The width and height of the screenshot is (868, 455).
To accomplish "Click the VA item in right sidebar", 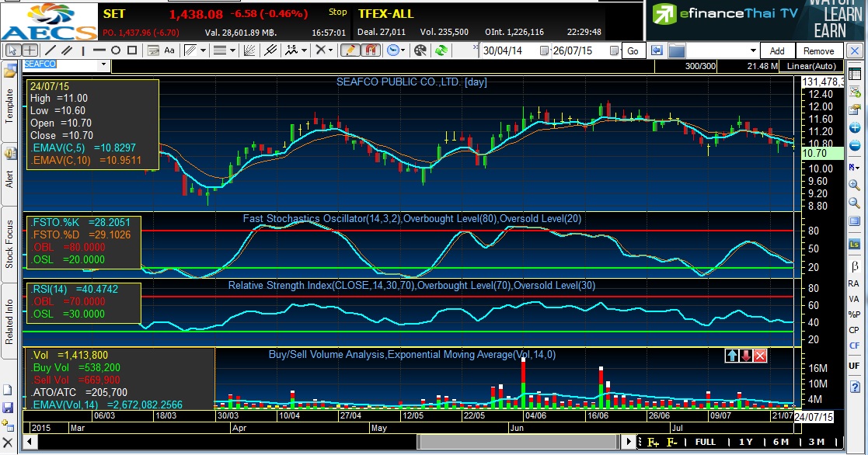I will [853, 299].
